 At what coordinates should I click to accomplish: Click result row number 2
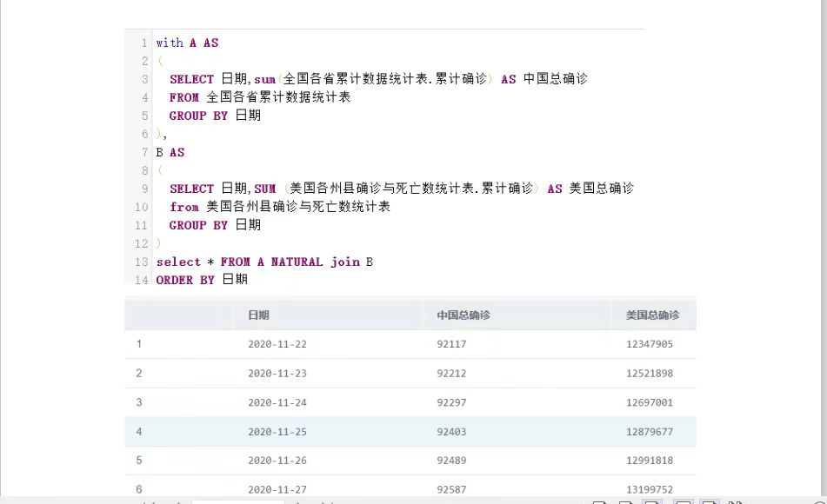tap(139, 374)
